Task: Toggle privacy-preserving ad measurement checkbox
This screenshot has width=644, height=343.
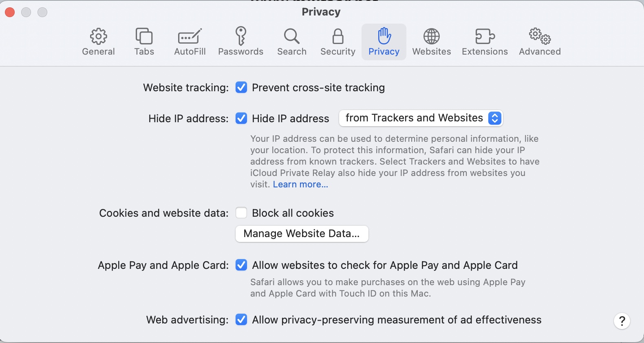Action: (x=241, y=320)
